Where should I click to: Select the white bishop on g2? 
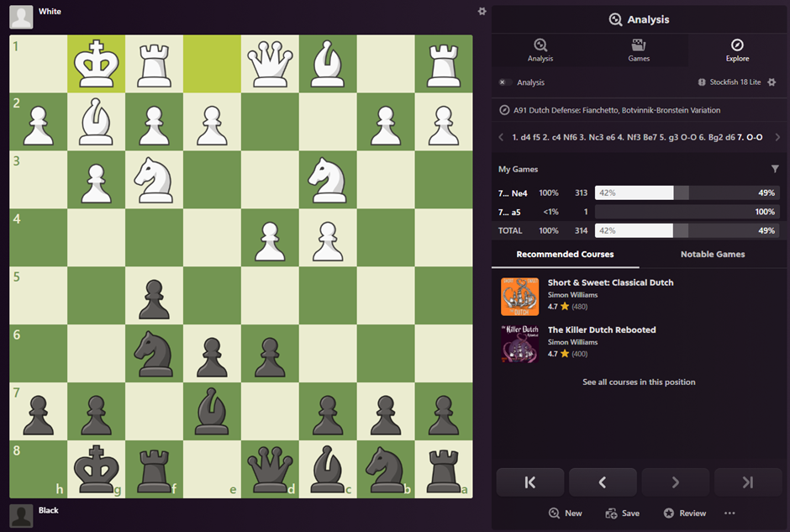click(97, 121)
